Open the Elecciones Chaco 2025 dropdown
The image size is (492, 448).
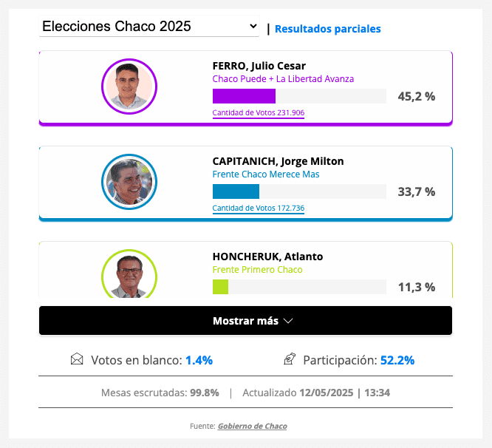click(x=149, y=27)
